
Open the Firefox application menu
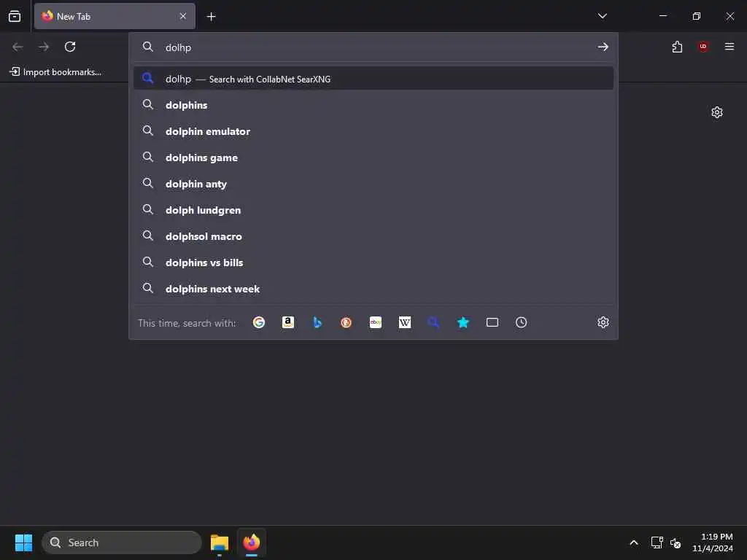729,47
